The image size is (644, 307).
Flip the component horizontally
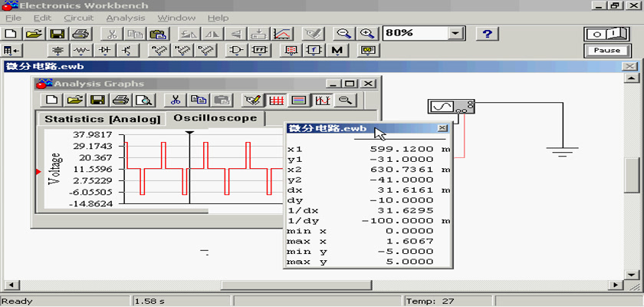point(212,33)
